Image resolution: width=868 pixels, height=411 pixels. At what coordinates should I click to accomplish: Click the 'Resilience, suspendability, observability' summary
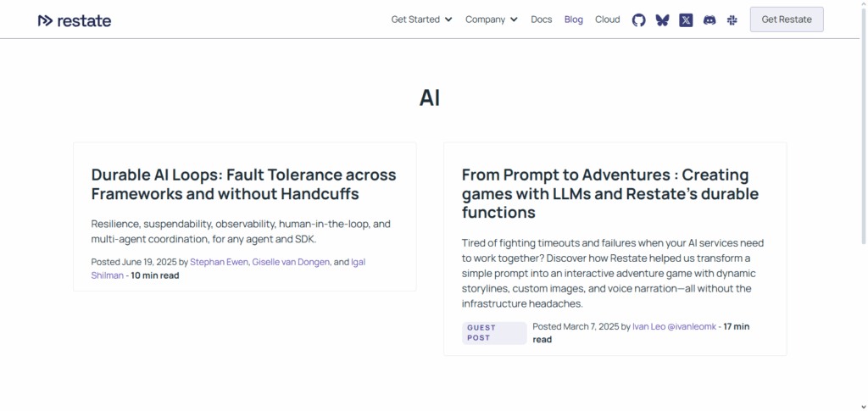coord(242,232)
